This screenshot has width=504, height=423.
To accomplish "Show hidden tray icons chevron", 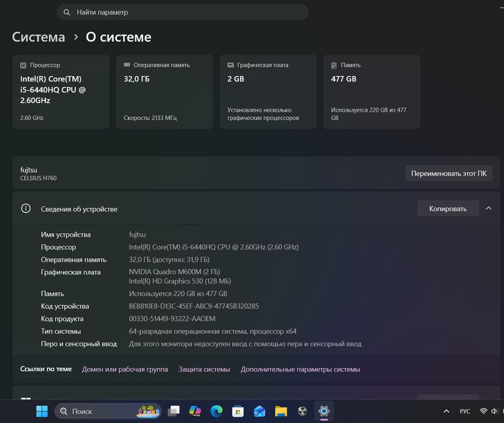I will 447,411.
